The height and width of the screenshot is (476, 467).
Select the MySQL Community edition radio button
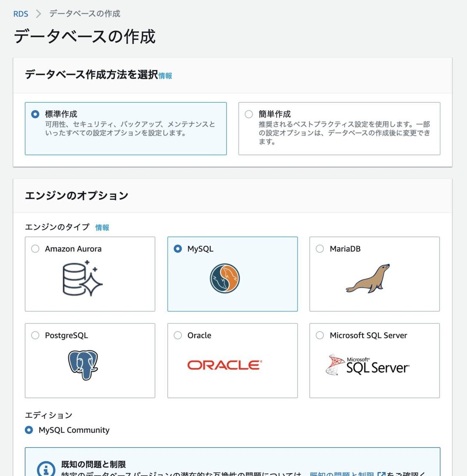(x=29, y=430)
